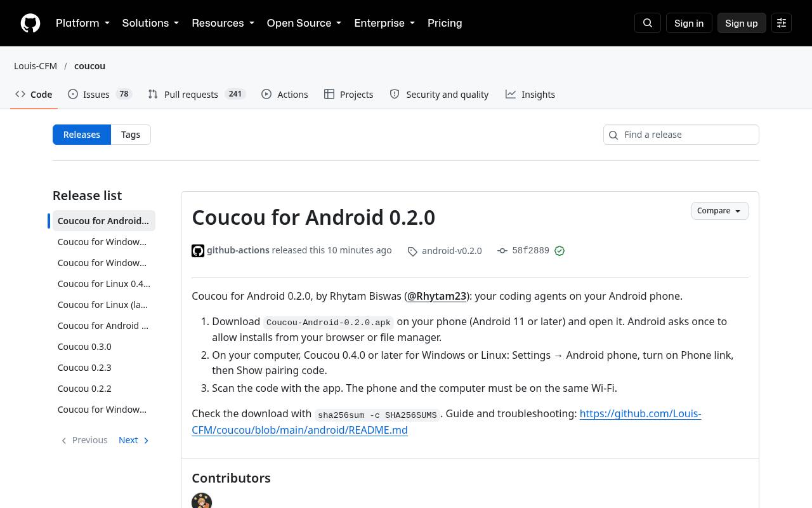Image resolution: width=812 pixels, height=508 pixels.
Task: Open Security and quality tab
Action: pos(439,94)
